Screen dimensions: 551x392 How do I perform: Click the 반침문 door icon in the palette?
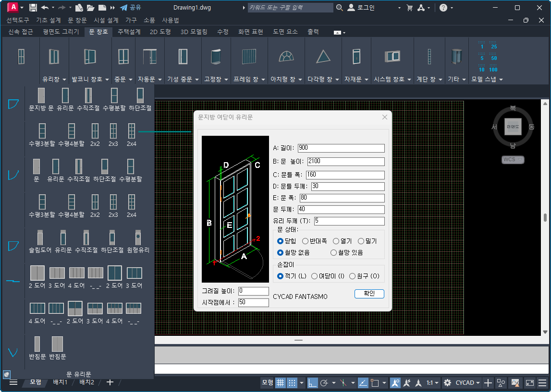tap(37, 344)
